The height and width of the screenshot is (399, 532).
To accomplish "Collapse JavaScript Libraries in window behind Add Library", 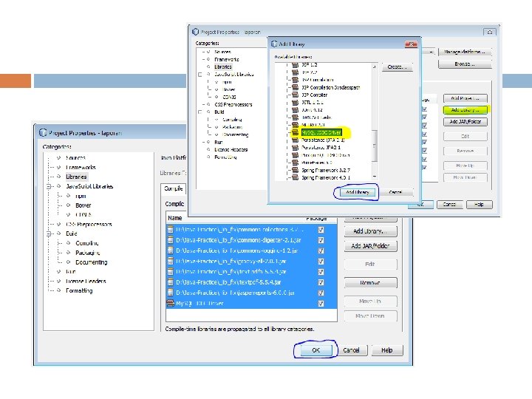I will tap(200, 75).
